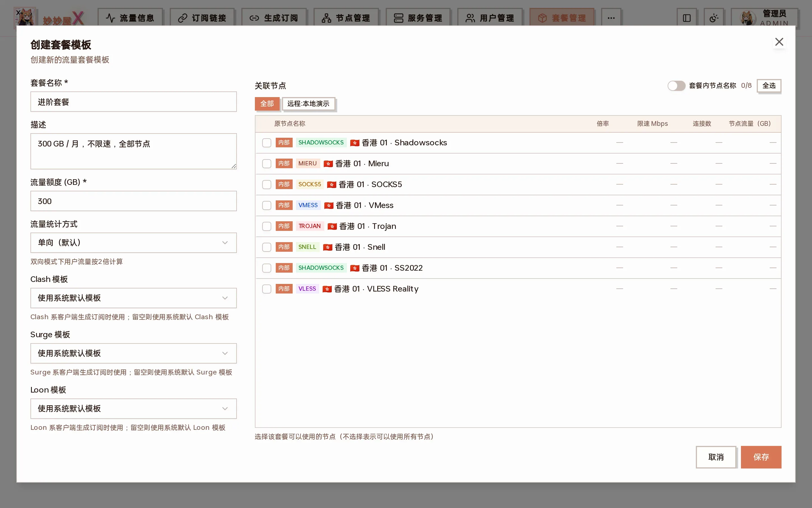Toggle the 套餐内节点名称 switch
This screenshot has height=508, width=812.
coord(676,86)
